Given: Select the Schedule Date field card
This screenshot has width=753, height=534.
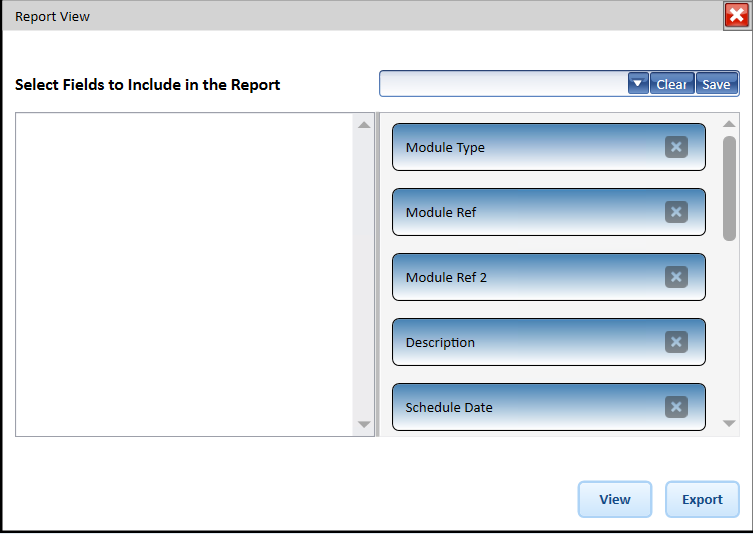Looking at the screenshot, I should (549, 407).
